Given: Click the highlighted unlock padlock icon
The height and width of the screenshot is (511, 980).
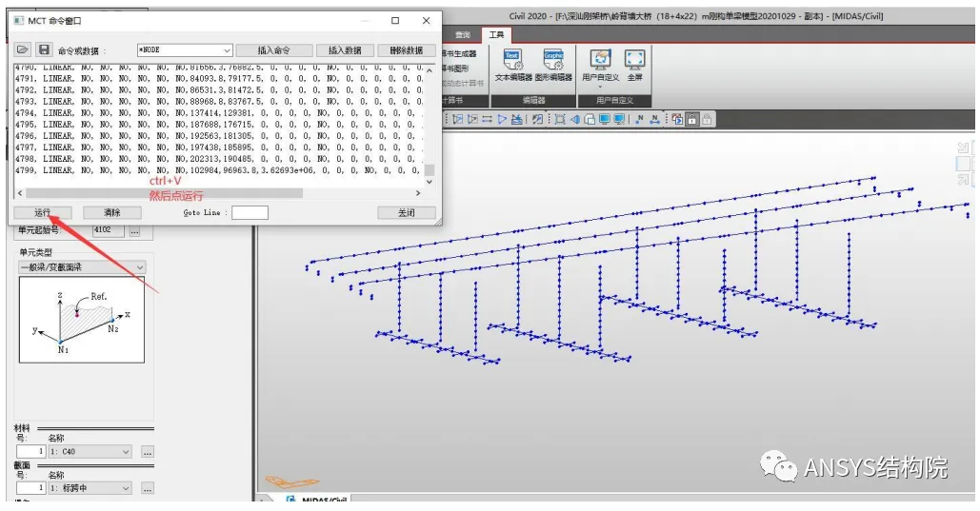Looking at the screenshot, I should [x=691, y=119].
